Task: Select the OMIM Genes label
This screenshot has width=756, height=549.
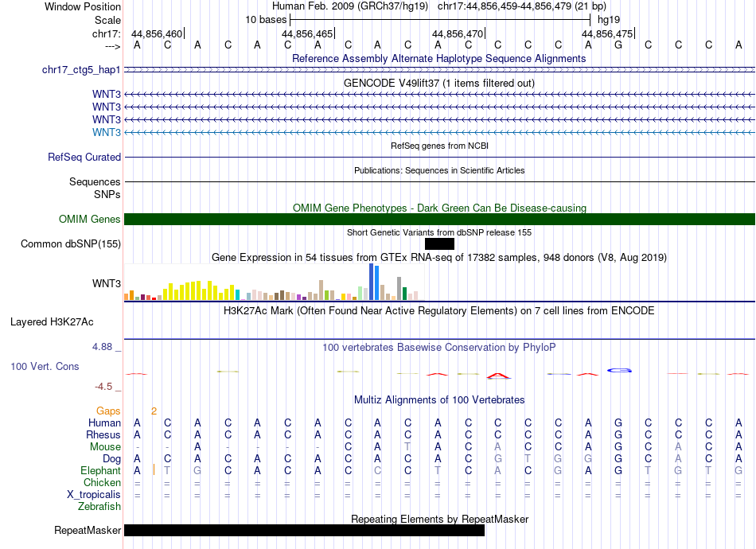Action: [90, 220]
